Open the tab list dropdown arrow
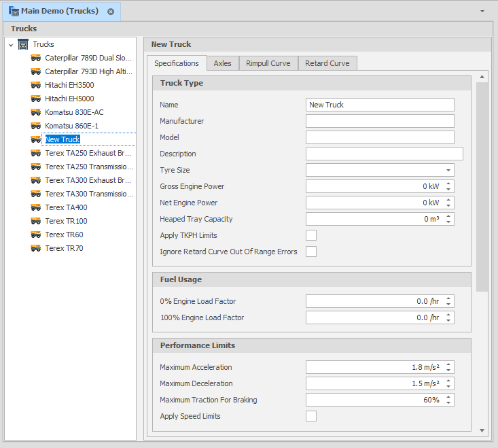 click(x=482, y=12)
